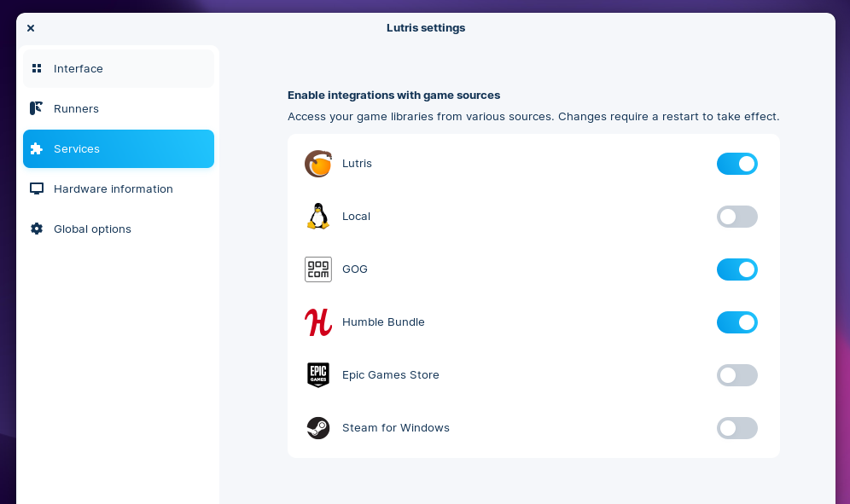The width and height of the screenshot is (850, 504).
Task: Switch off the Humble Bundle toggle
Action: [x=736, y=322]
